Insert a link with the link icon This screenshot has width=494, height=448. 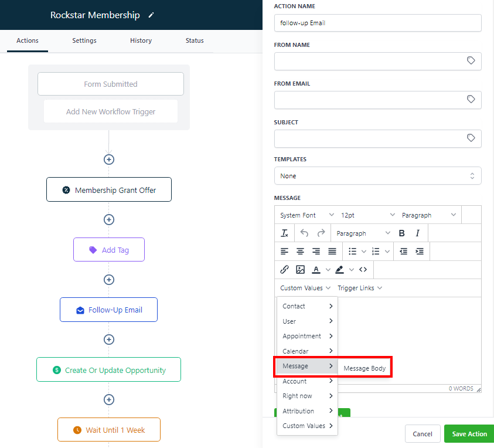click(x=284, y=270)
